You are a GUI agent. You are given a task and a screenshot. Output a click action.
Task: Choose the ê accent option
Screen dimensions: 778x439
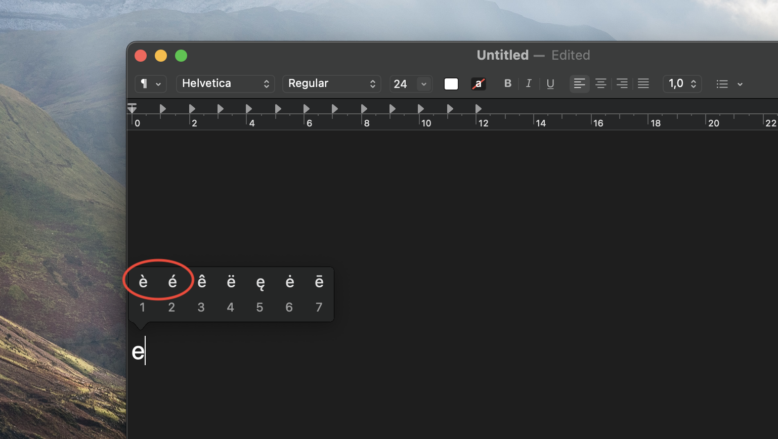coord(201,283)
